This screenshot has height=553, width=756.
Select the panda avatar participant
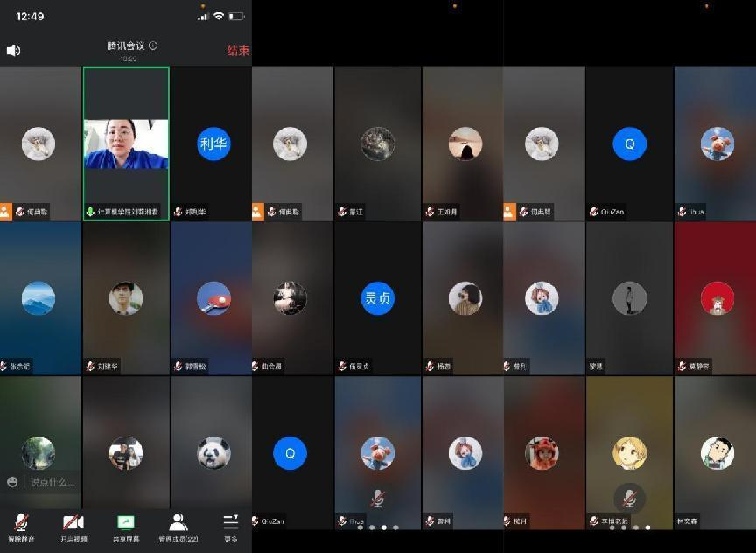[213, 453]
